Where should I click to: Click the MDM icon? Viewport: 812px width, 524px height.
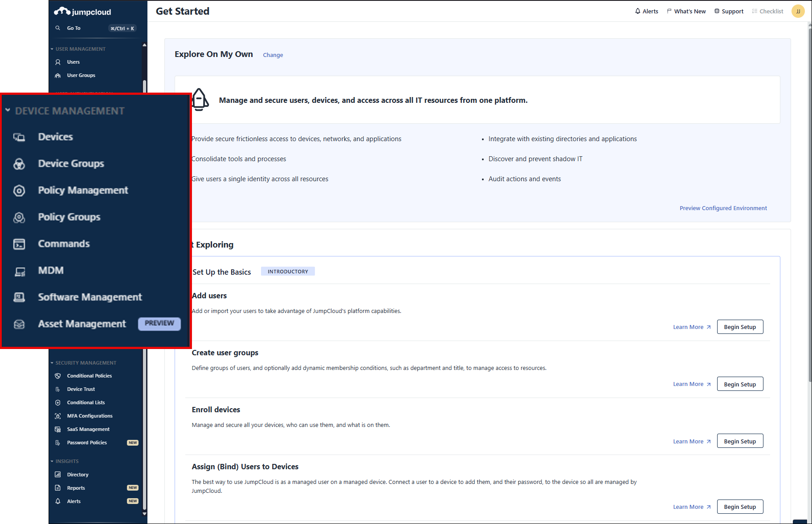(19, 271)
